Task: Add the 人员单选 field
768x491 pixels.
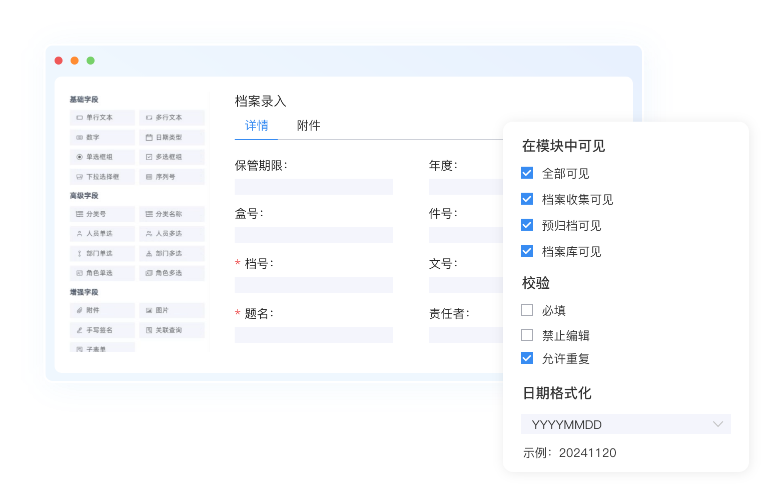Action: click(102, 234)
